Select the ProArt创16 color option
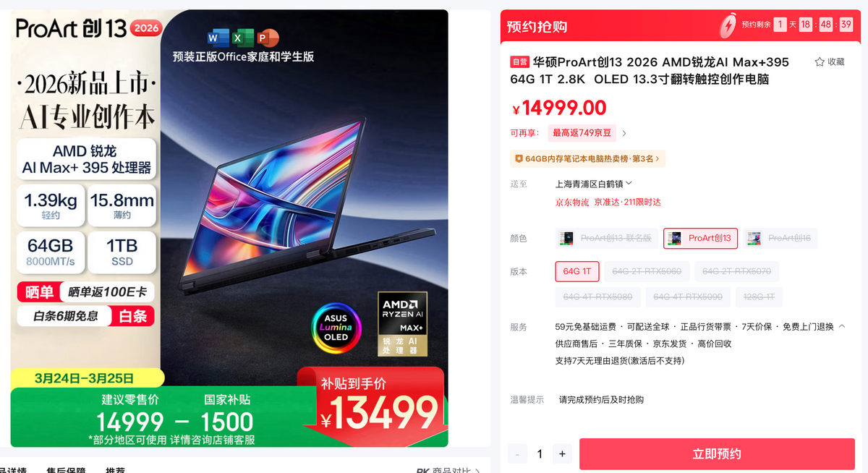 [x=780, y=238]
